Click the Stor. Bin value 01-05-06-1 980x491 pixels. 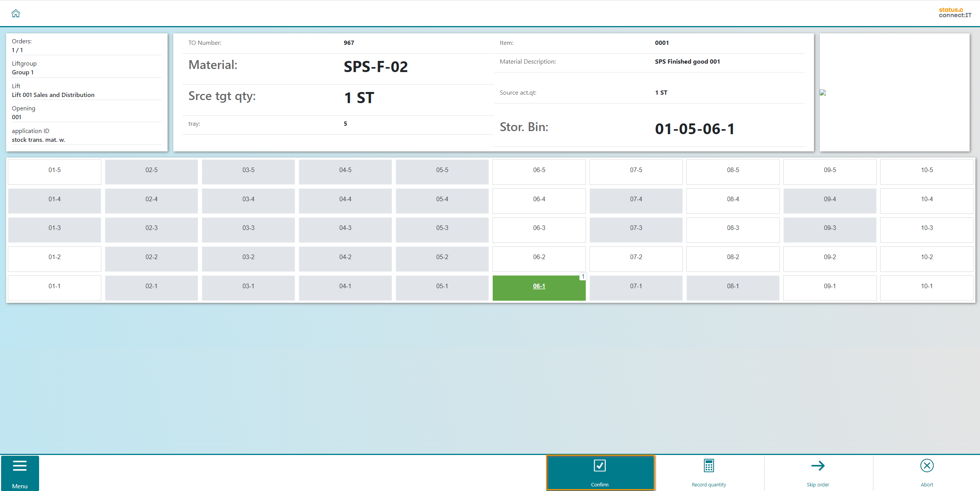(695, 129)
